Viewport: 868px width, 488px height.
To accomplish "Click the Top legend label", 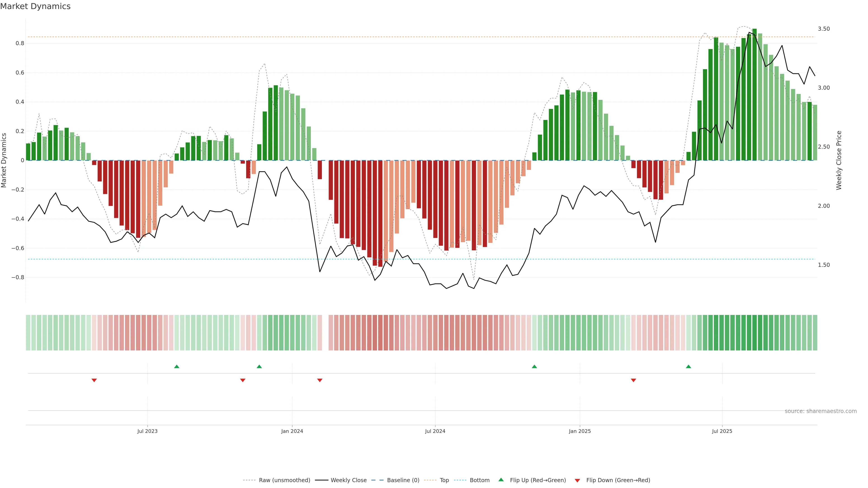I will coord(444,480).
